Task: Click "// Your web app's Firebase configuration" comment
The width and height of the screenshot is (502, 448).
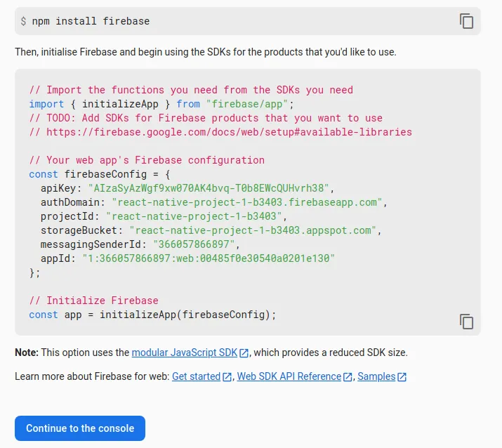Action: pos(147,160)
